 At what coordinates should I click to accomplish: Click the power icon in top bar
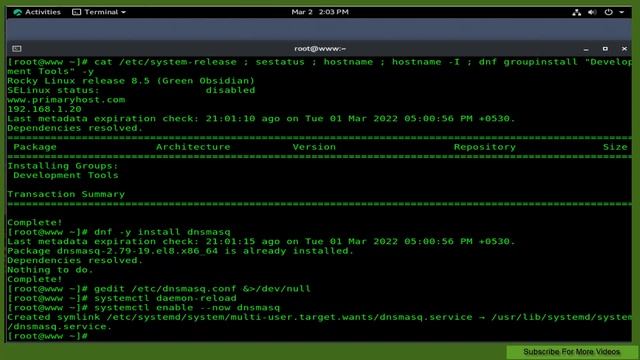point(609,12)
